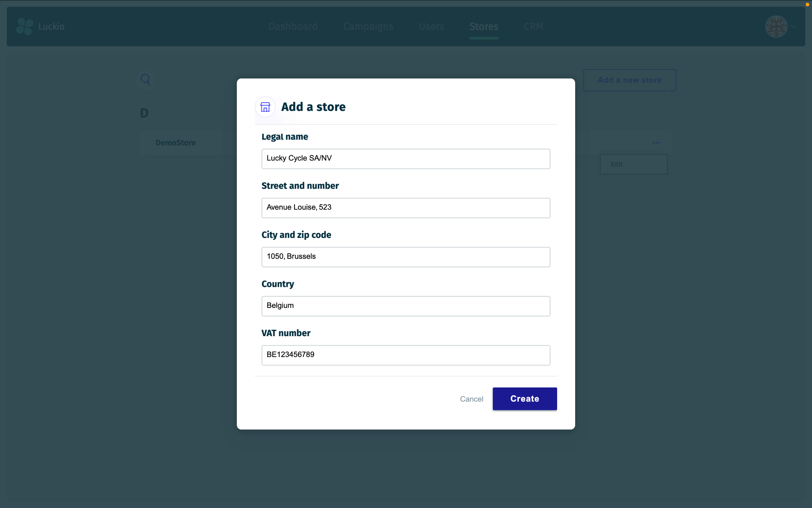Switch to the Campaigns tab
This screenshot has height=508, width=812.
368,26
